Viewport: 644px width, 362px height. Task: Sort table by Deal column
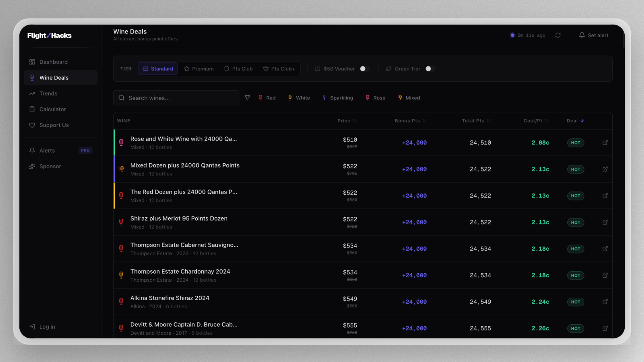pyautogui.click(x=575, y=121)
